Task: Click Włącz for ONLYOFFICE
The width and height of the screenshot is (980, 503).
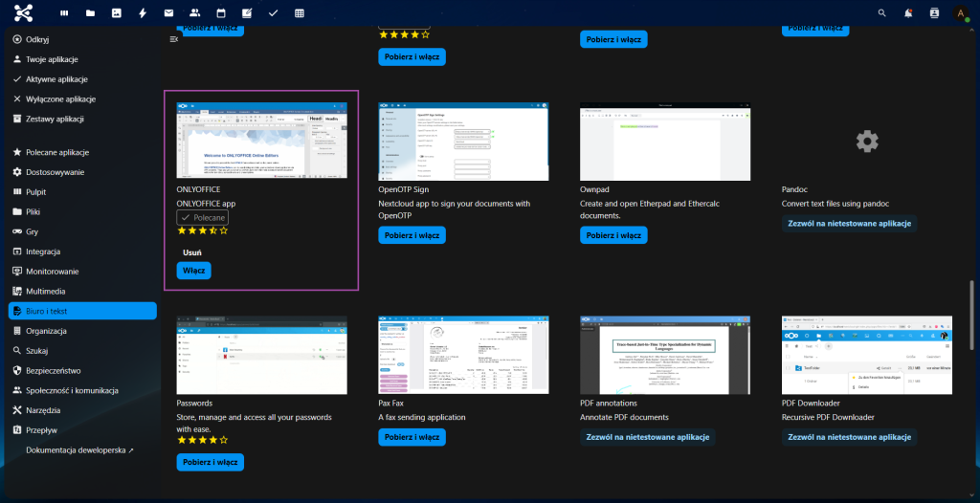Action: click(x=193, y=271)
